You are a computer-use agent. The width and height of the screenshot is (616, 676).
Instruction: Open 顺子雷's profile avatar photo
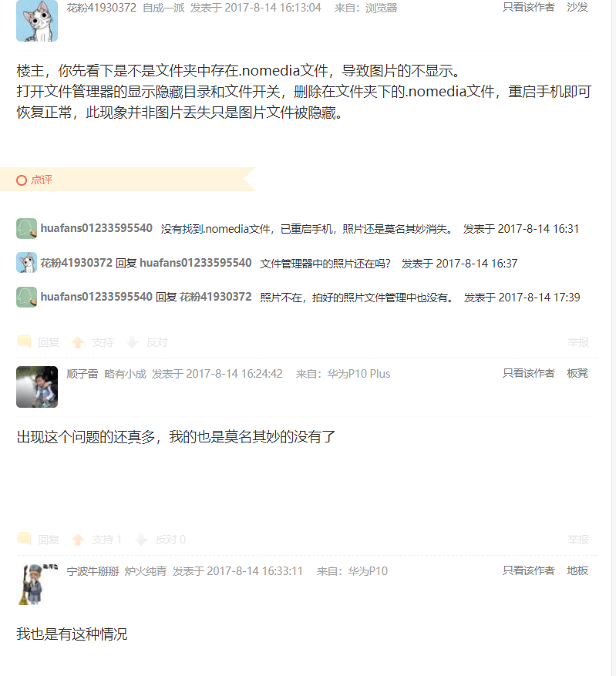(x=37, y=387)
